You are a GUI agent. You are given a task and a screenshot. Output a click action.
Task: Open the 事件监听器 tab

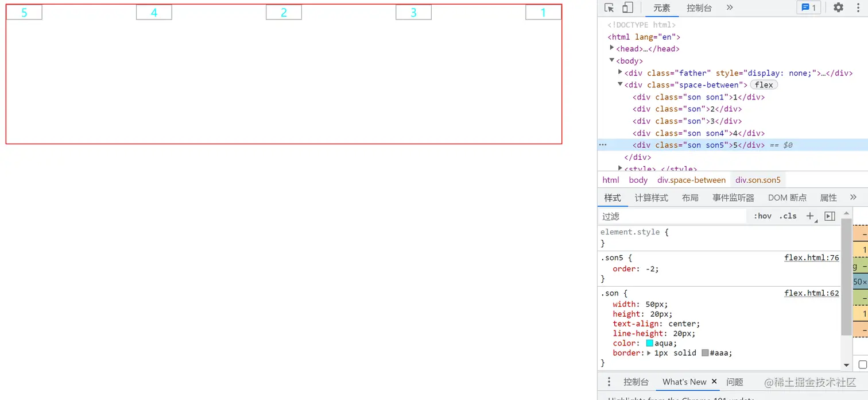pos(733,198)
